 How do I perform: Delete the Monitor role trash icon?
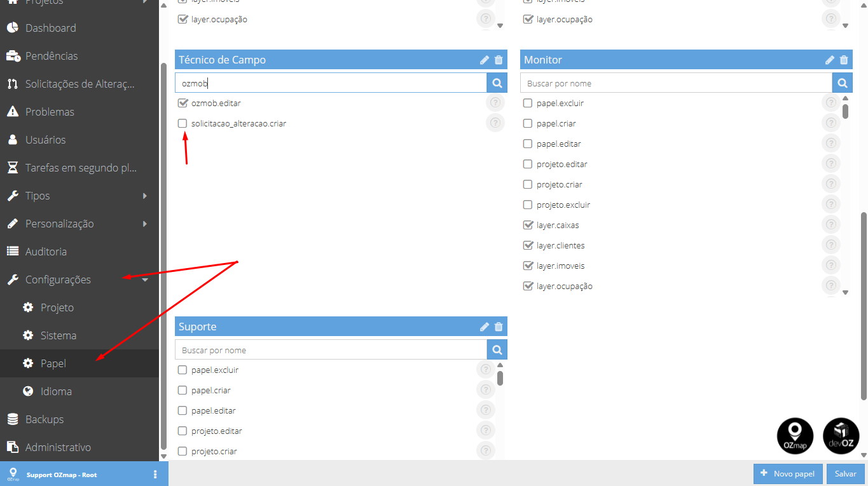[844, 60]
